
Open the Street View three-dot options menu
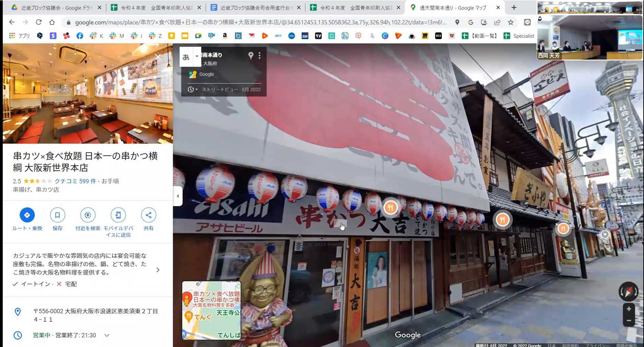point(260,56)
